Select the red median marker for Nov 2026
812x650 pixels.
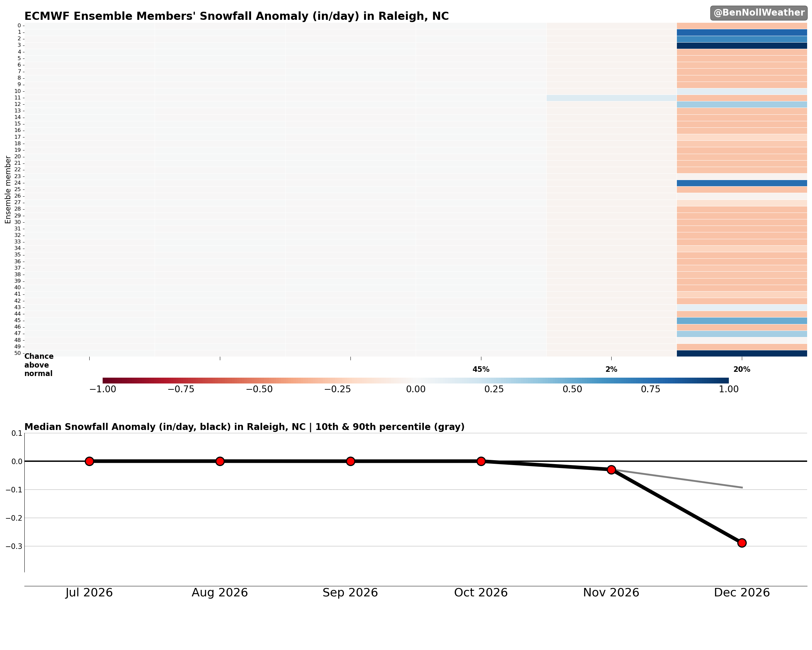[611, 470]
